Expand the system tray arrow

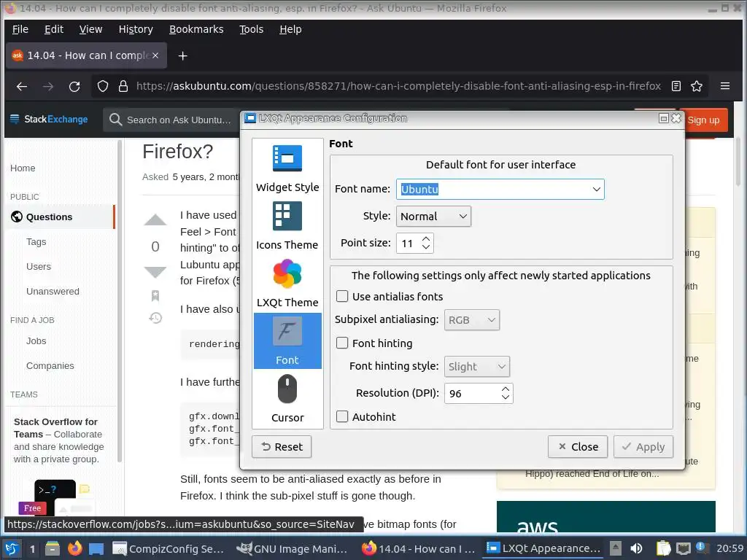pyautogui.click(x=616, y=548)
